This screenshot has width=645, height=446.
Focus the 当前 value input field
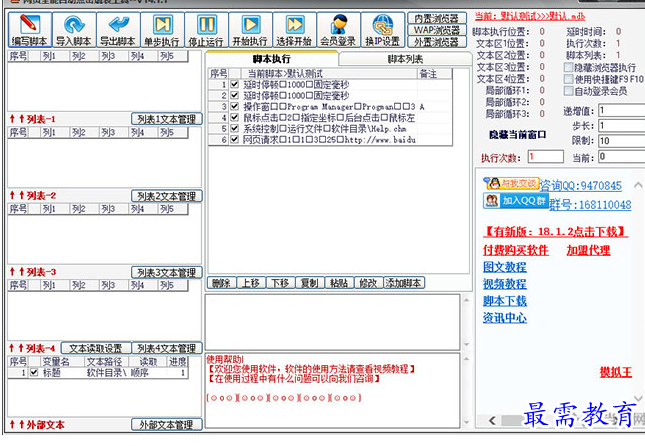[622, 156]
